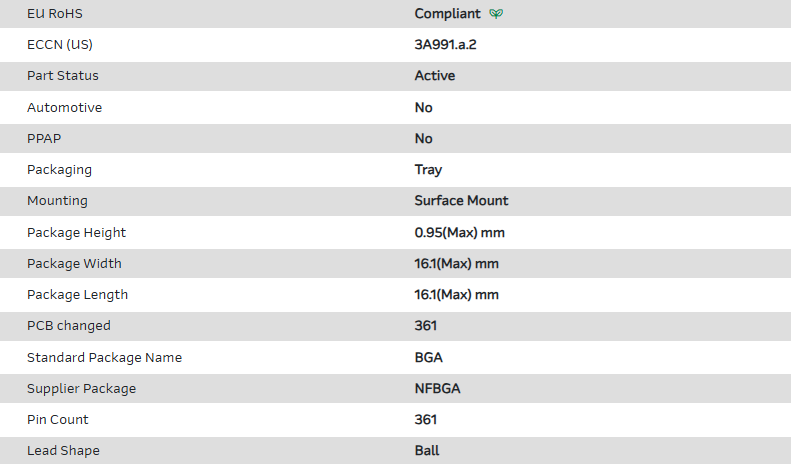Viewport: 791px width, 464px height.
Task: Select the Surface Mount value
Action: point(461,201)
